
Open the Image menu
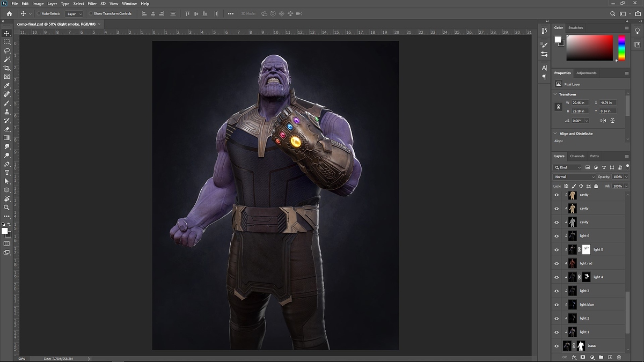point(38,4)
